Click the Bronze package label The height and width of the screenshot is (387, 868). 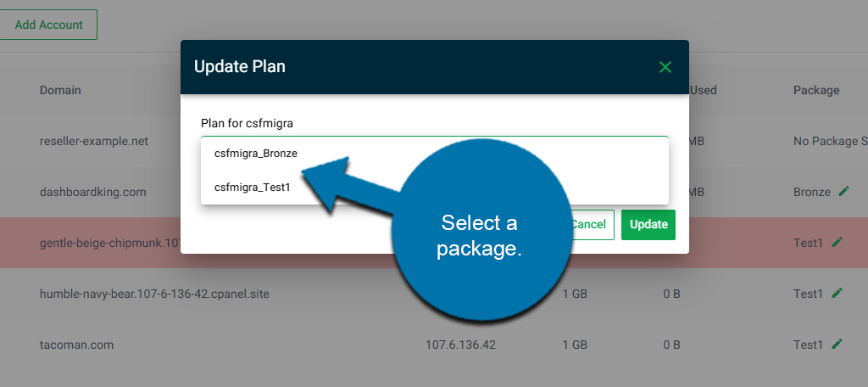point(812,192)
